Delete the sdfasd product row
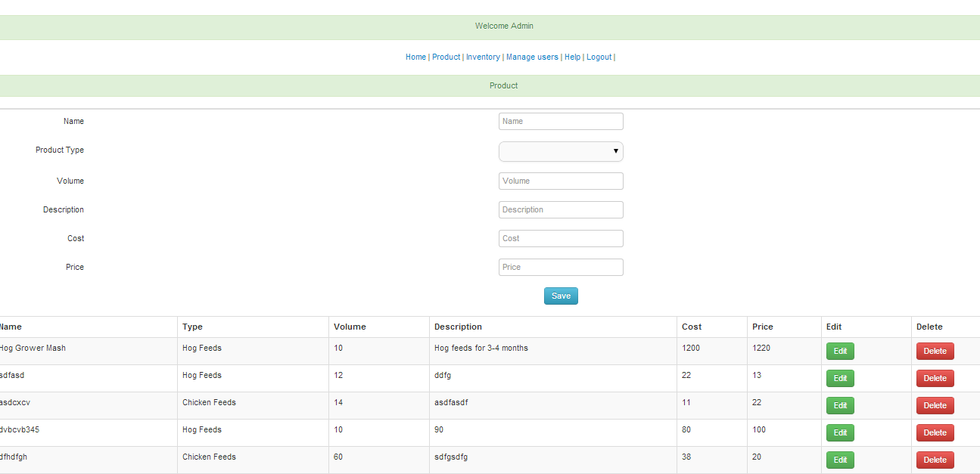Viewport: 980px width, 474px height. (935, 378)
